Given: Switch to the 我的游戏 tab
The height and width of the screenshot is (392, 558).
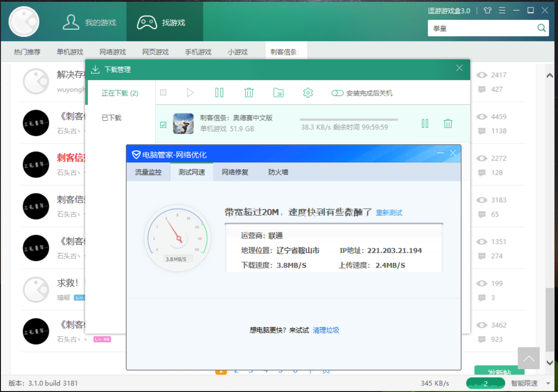Looking at the screenshot, I should 89,22.
